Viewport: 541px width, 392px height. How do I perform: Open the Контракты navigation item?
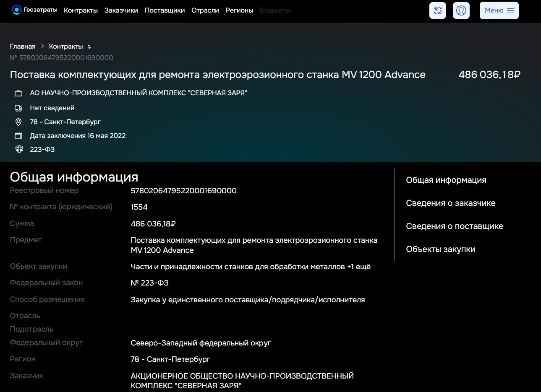point(81,10)
